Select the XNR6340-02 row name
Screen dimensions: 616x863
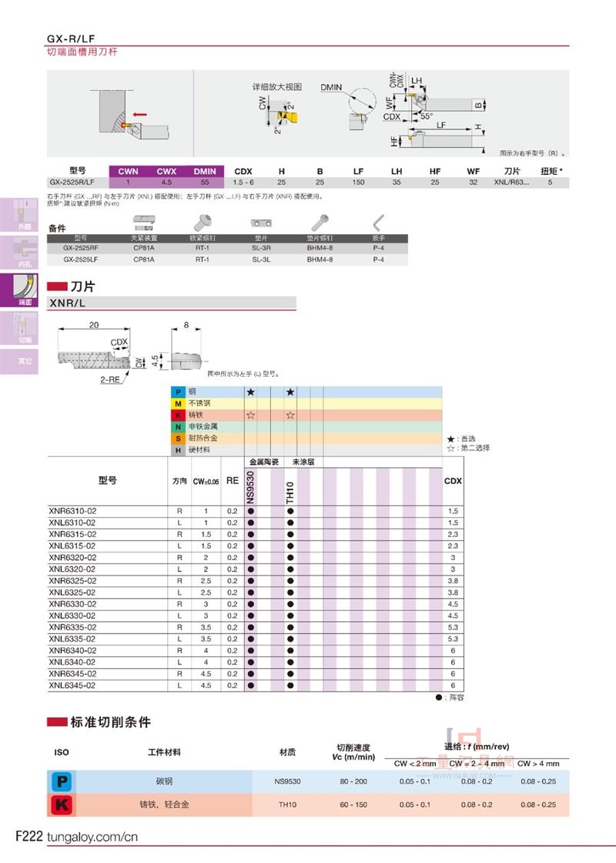pyautogui.click(x=72, y=650)
